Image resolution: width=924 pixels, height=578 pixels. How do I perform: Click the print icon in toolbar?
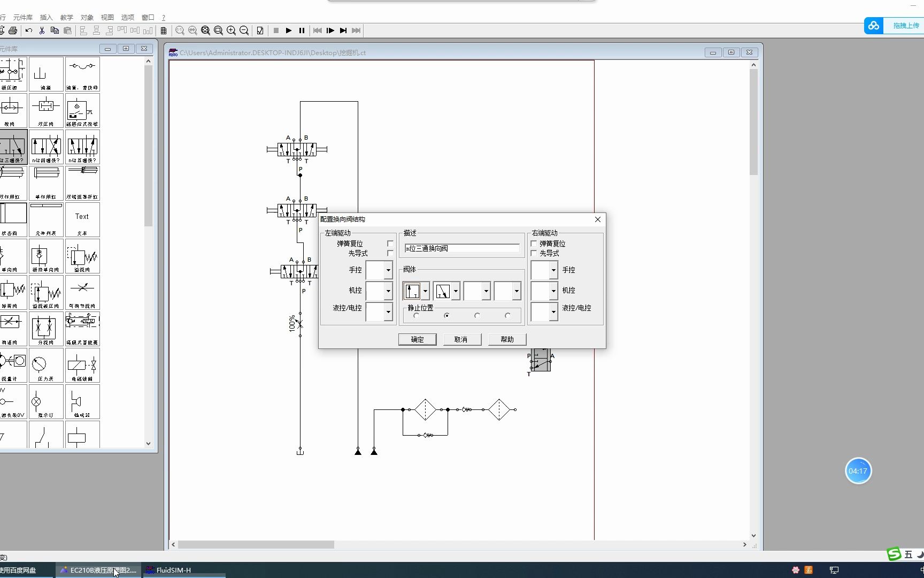[x=13, y=31]
